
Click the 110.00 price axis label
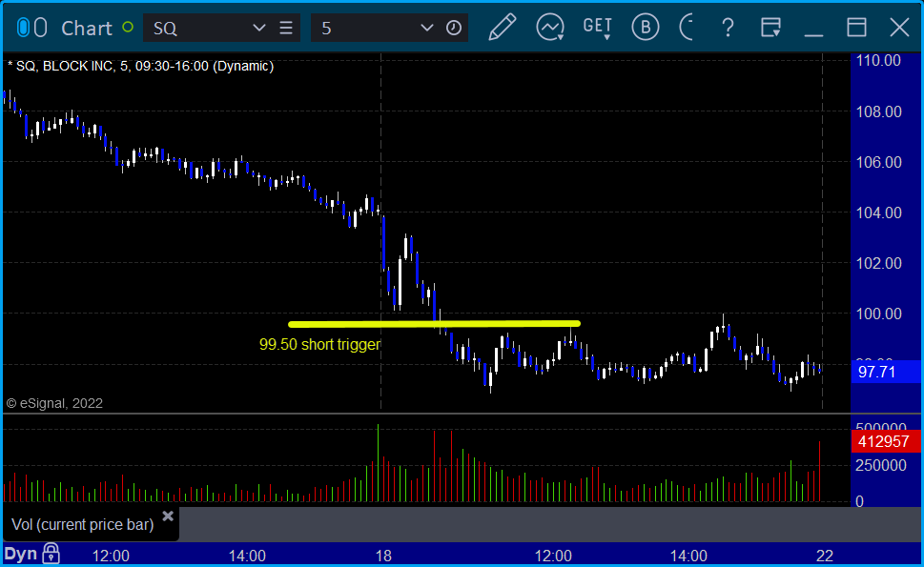click(878, 61)
